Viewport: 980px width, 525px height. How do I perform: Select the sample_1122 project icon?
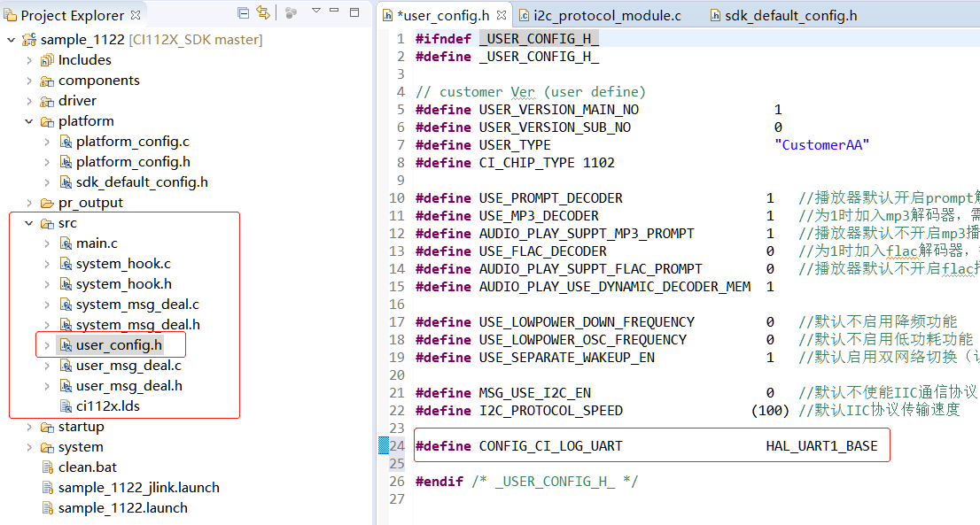click(x=28, y=40)
